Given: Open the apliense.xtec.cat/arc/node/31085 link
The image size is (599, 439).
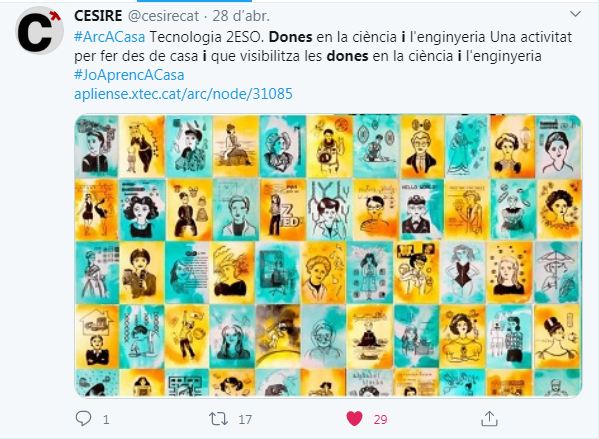Looking at the screenshot, I should [183, 94].
